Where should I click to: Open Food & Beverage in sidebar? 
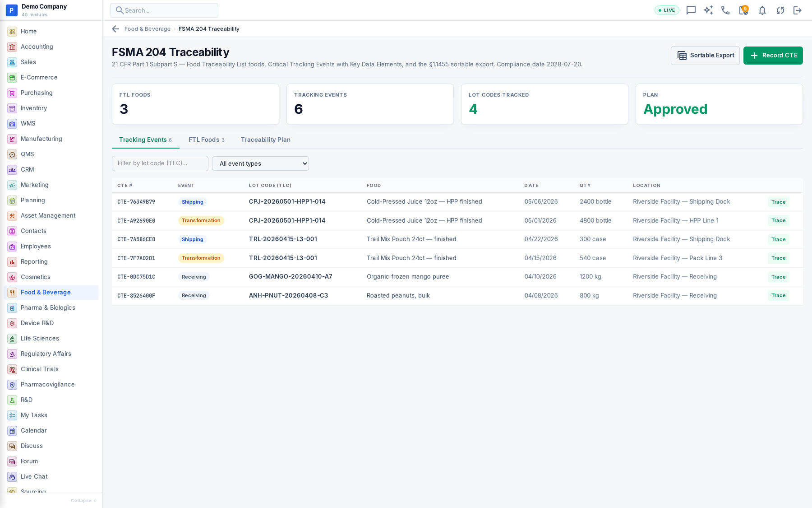tap(51, 293)
